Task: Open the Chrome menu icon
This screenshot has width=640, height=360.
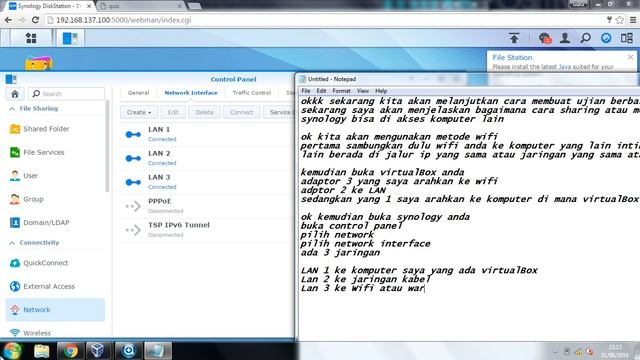Action: 633,20
